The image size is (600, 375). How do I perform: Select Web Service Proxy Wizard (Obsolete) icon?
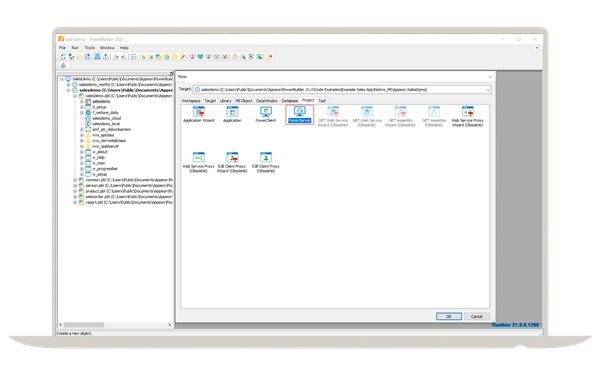(467, 117)
